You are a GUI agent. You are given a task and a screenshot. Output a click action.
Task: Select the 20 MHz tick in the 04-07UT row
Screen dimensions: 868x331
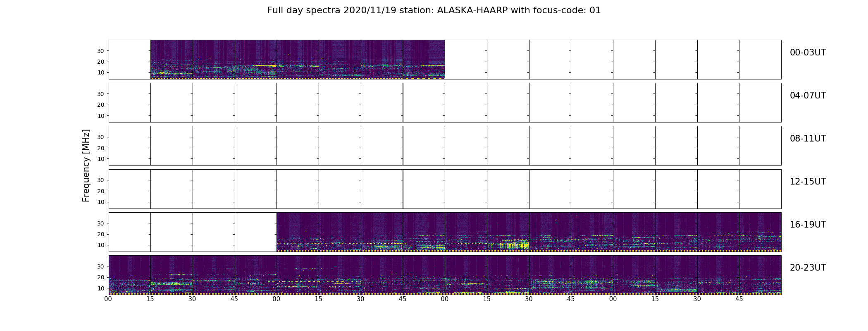click(x=100, y=105)
